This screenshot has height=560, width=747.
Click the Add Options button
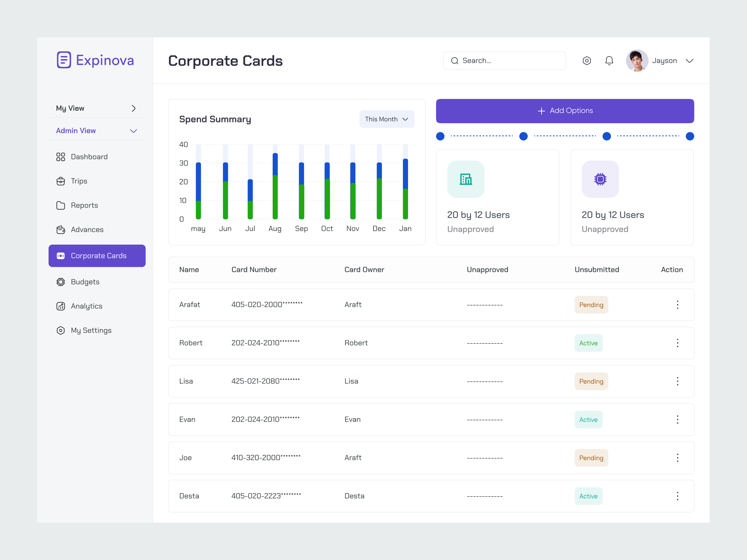pyautogui.click(x=565, y=111)
